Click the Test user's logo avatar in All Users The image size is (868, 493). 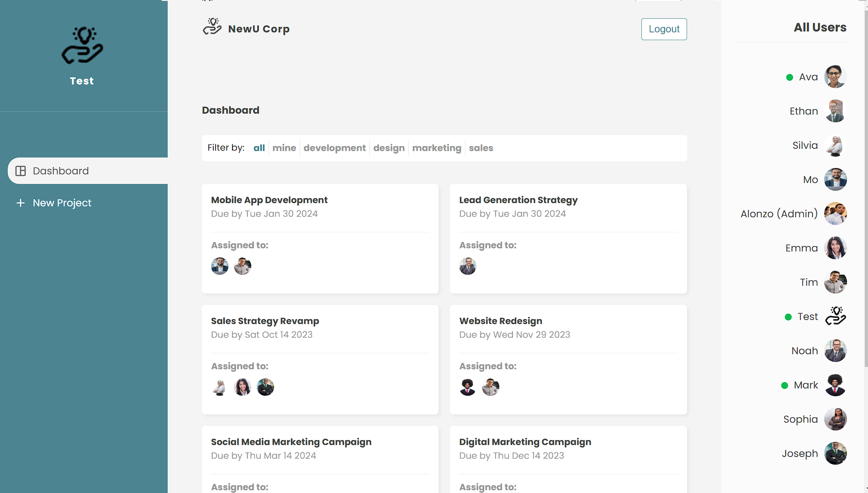835,316
